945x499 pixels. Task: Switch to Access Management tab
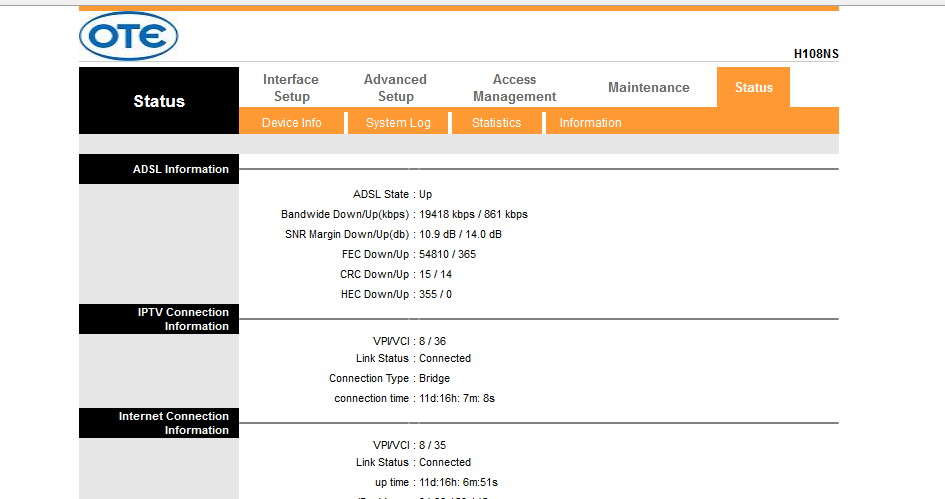pos(514,88)
